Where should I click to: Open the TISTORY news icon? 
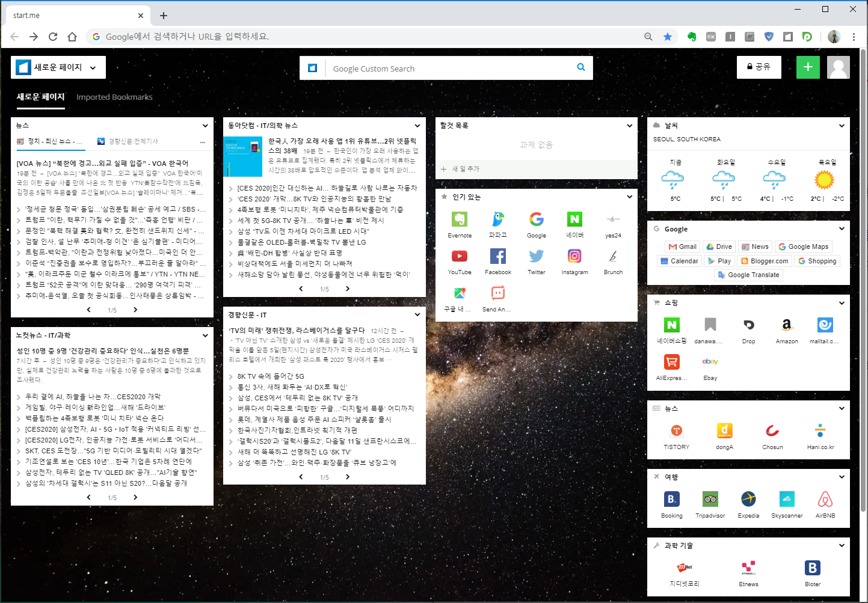(x=677, y=430)
